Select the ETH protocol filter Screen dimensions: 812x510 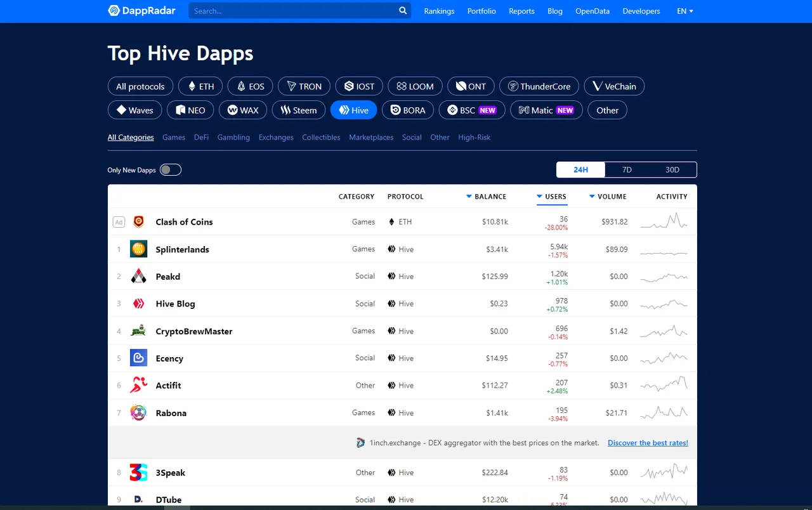pos(200,86)
